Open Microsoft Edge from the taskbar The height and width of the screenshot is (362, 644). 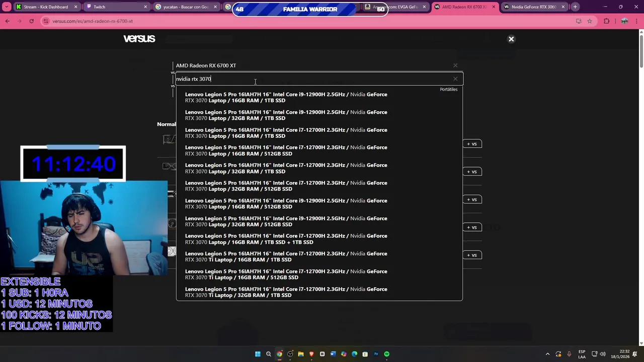coord(354,354)
